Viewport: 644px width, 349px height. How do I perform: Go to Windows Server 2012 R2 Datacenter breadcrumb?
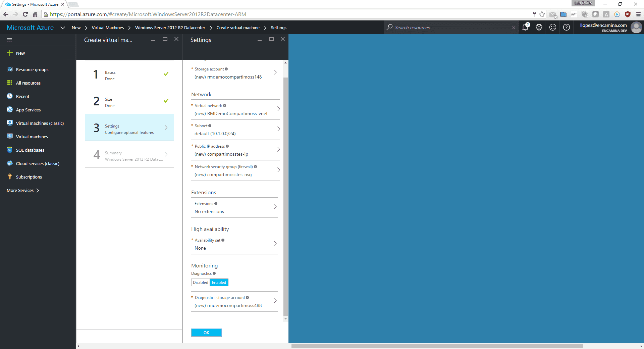[170, 28]
